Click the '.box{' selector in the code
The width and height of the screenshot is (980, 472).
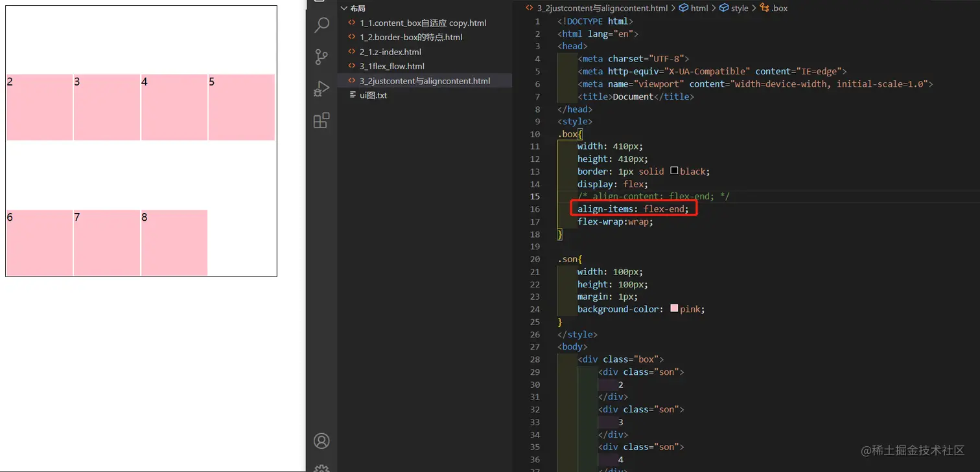tap(570, 134)
